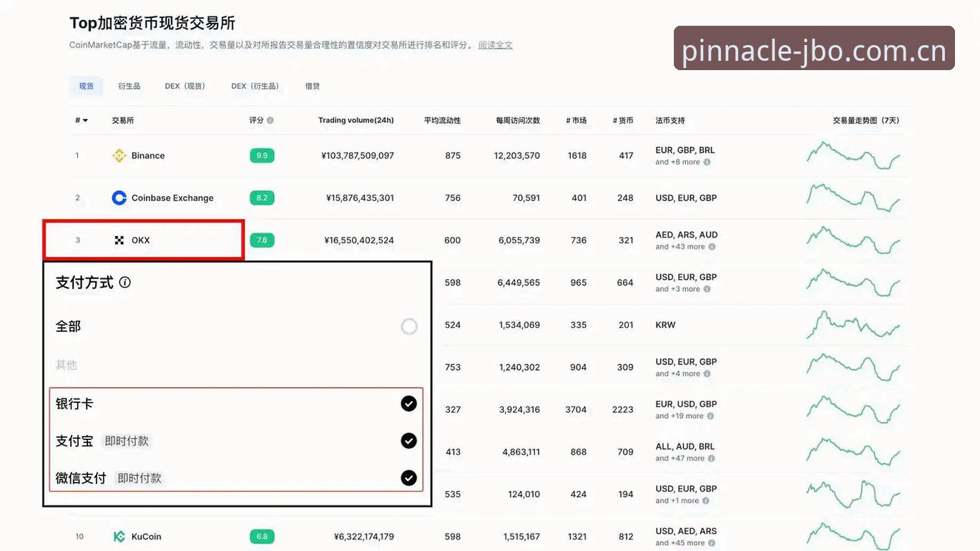This screenshot has width=980, height=551.
Task: Uncheck the 银行卡 payment method
Action: pos(409,404)
